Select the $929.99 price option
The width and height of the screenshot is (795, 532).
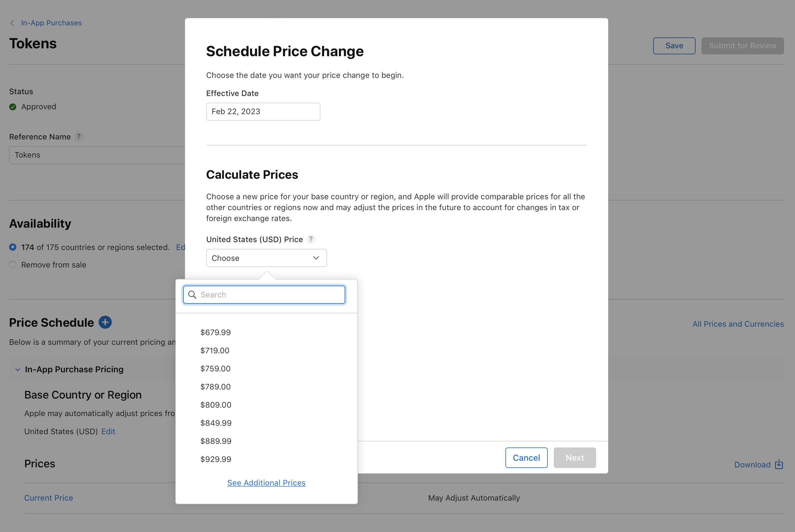click(216, 459)
